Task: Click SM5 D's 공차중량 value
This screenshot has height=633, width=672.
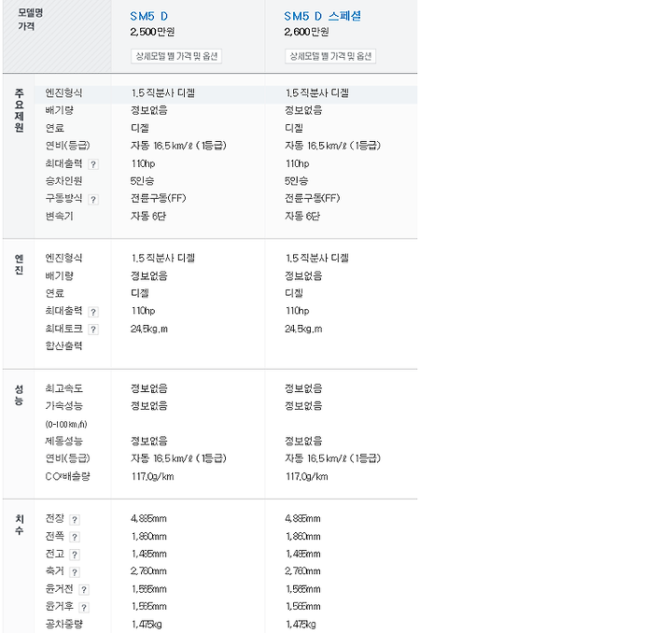Action: [x=147, y=625]
